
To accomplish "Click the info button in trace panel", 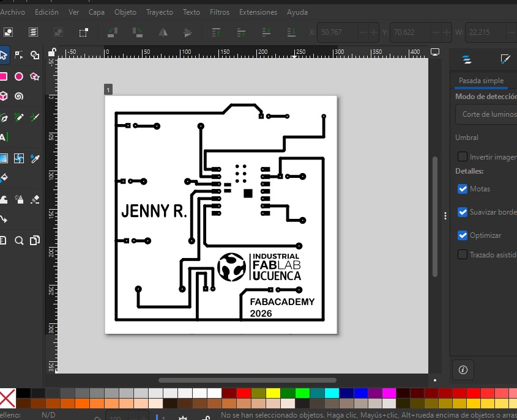I will coord(463,370).
